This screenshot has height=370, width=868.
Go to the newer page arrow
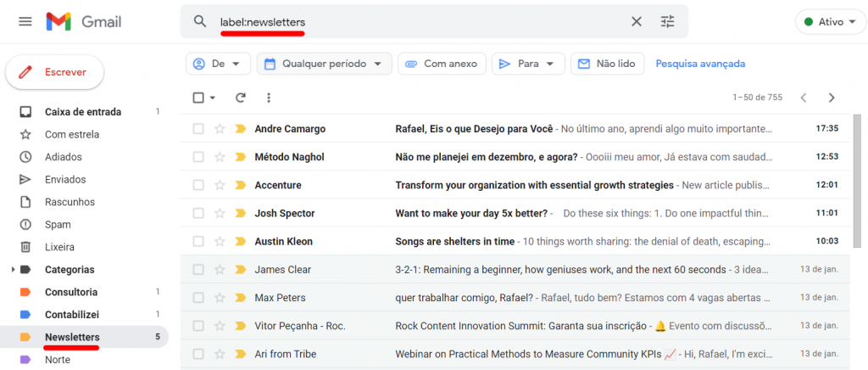[804, 98]
